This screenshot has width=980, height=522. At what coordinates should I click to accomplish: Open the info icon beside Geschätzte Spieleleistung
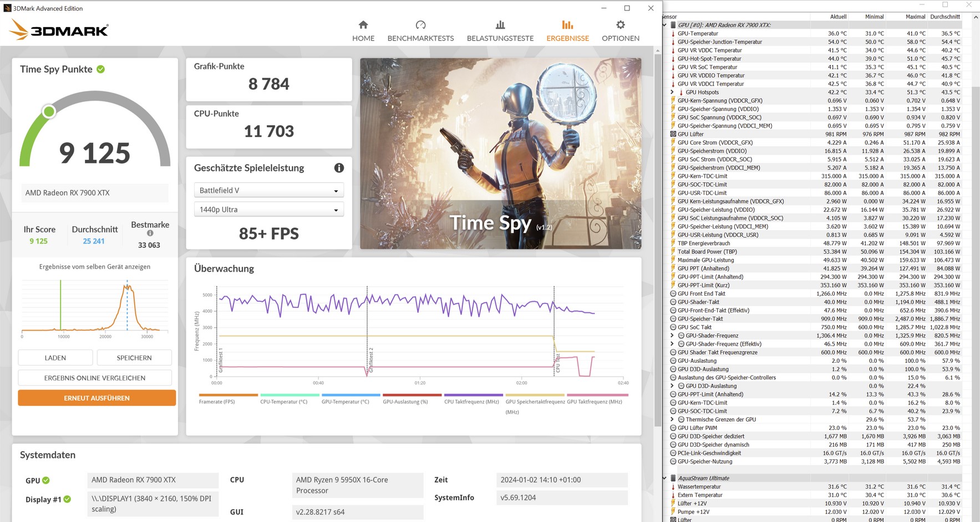(x=339, y=168)
